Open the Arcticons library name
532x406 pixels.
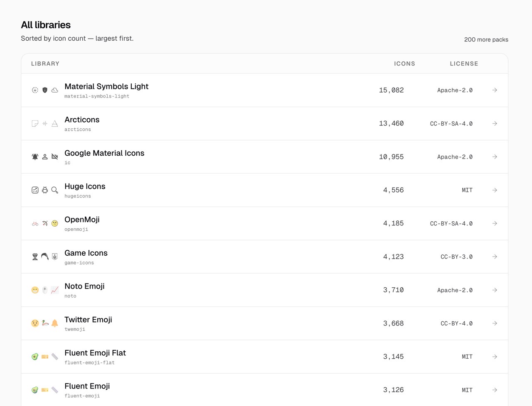(82, 120)
